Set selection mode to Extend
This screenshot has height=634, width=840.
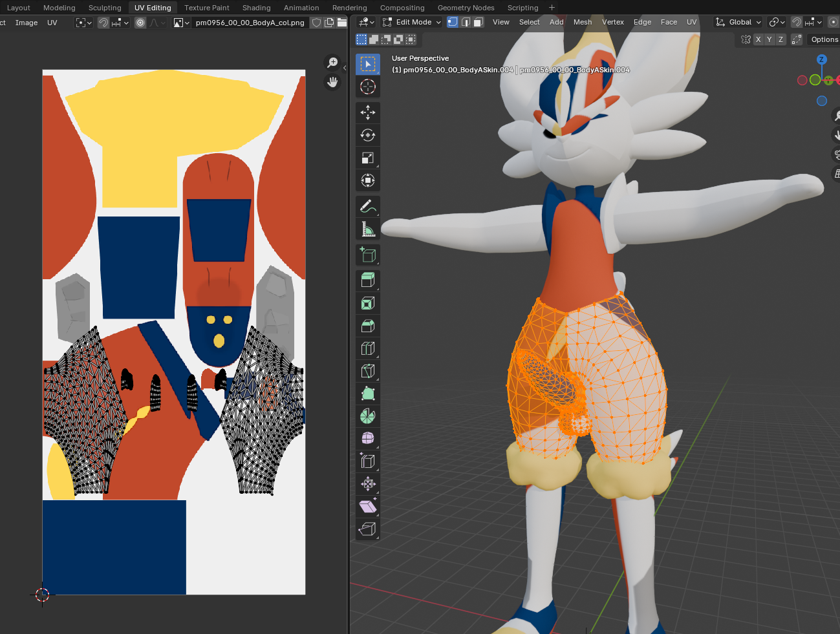[x=374, y=39]
